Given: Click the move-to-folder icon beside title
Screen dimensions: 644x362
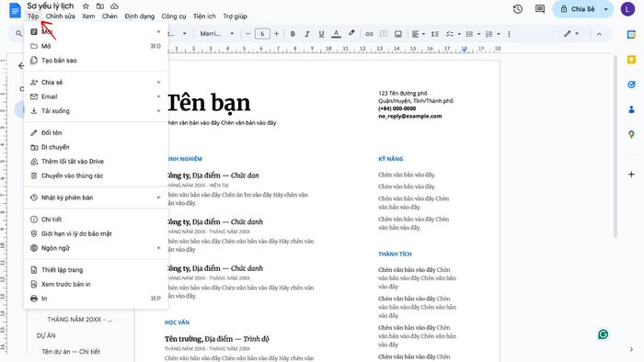Looking at the screenshot, I should point(99,6).
